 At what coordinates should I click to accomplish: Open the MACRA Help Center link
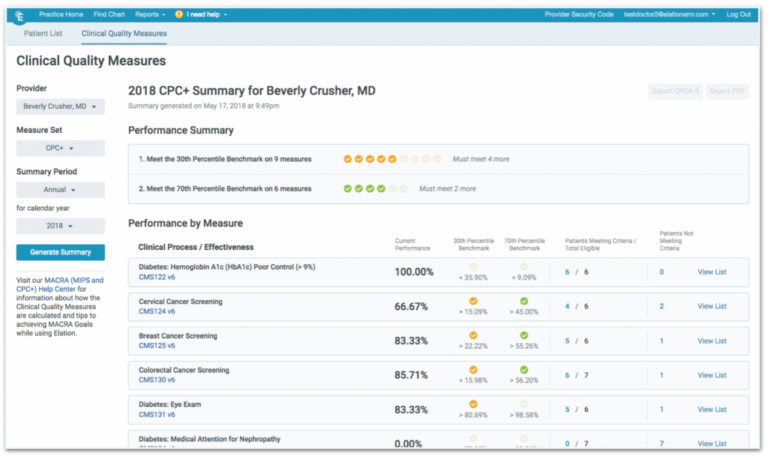[60, 285]
